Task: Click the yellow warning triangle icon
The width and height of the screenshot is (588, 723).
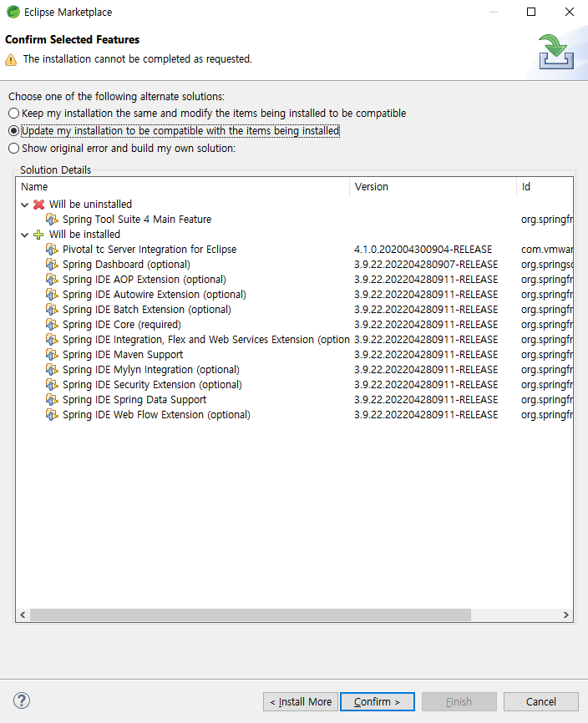Action: pyautogui.click(x=11, y=60)
